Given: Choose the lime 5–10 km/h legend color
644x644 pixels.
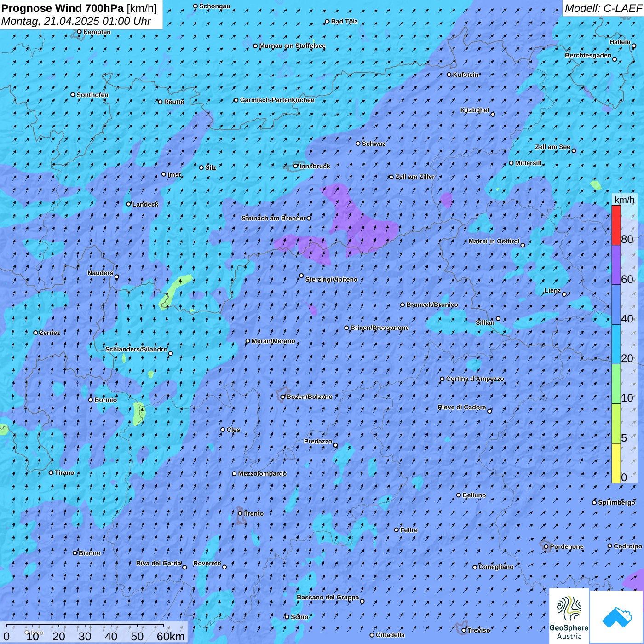Looking at the screenshot, I should (x=616, y=424).
